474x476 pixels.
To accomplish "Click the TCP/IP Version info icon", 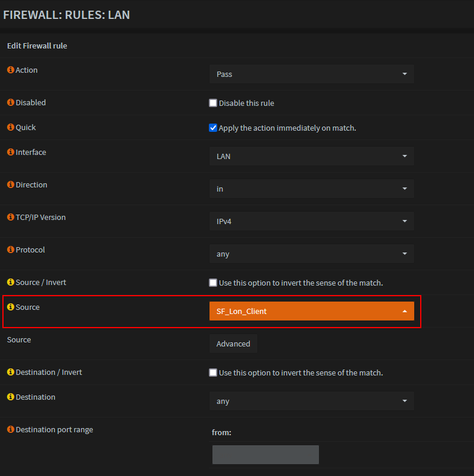I will point(10,218).
